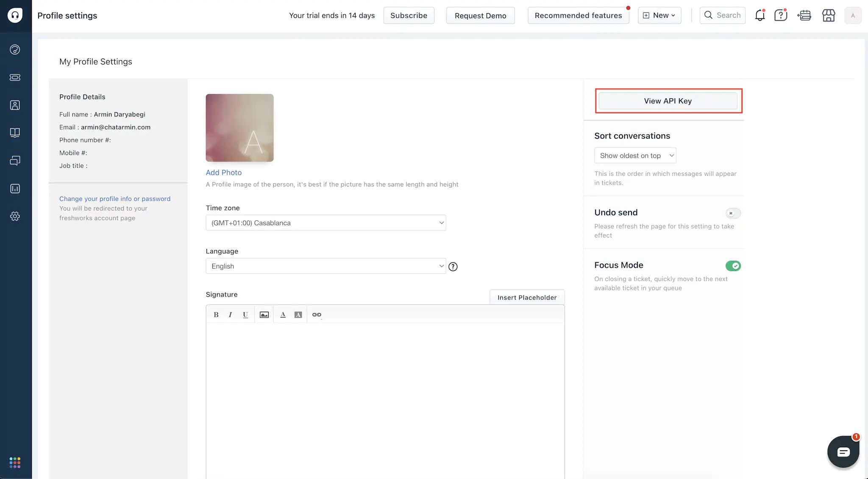Open the Tickets icon in sidebar
Screen dimensions: 868x479
[15, 78]
